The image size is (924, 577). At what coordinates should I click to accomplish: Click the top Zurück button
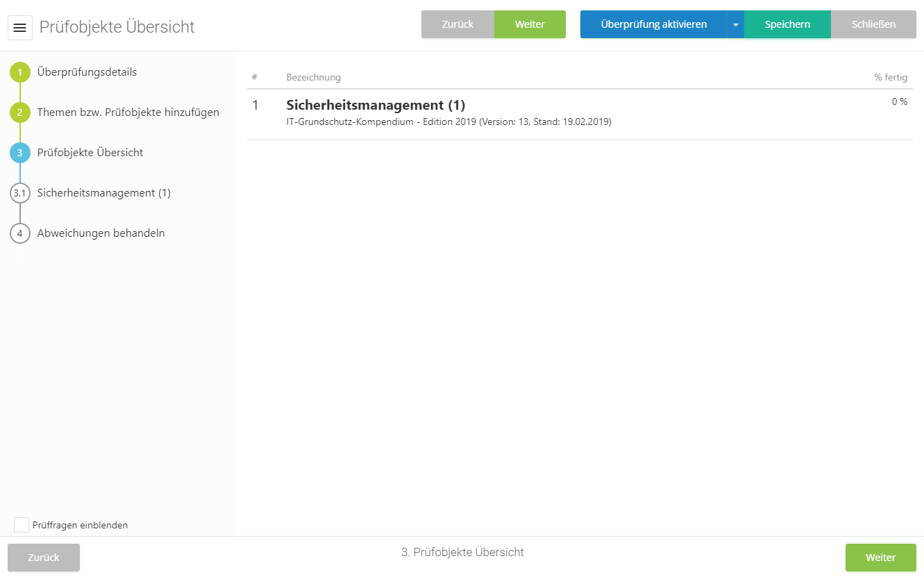(457, 24)
